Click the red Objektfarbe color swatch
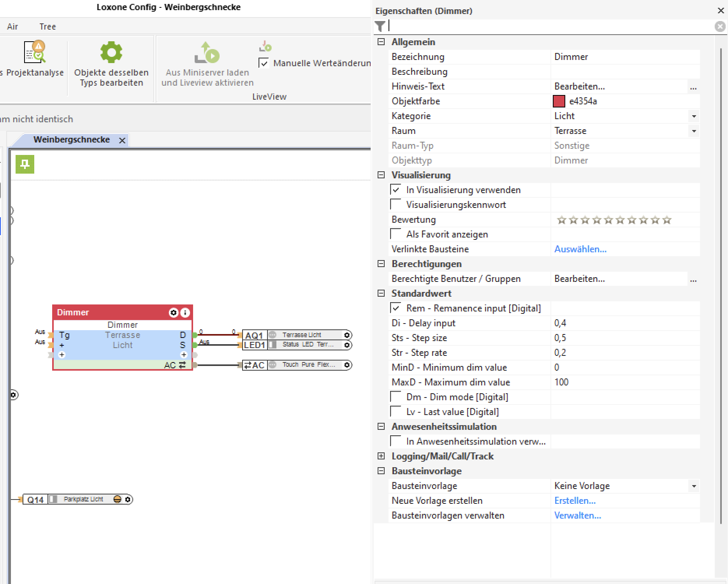The width and height of the screenshot is (728, 584). (559, 101)
